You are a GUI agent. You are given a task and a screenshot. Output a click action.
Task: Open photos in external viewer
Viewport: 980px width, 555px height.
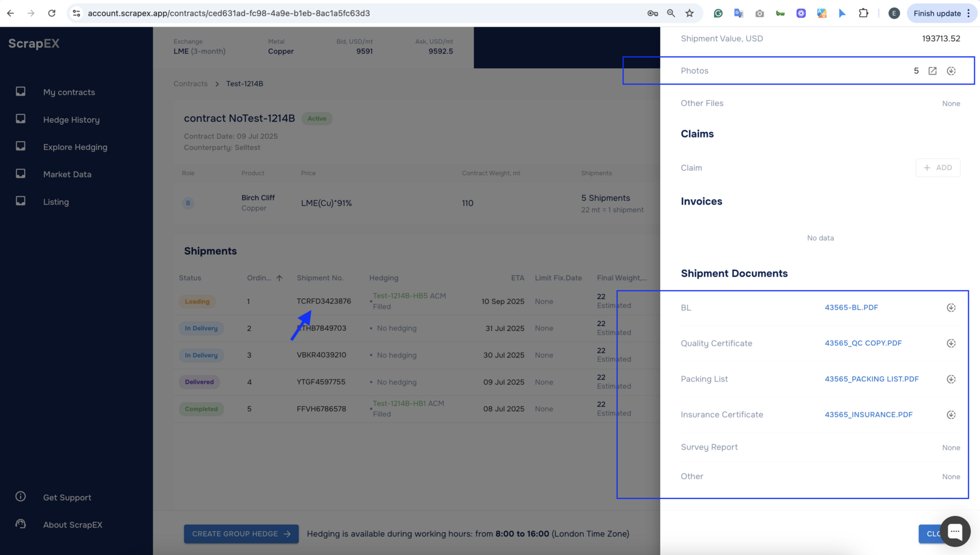pyautogui.click(x=932, y=71)
